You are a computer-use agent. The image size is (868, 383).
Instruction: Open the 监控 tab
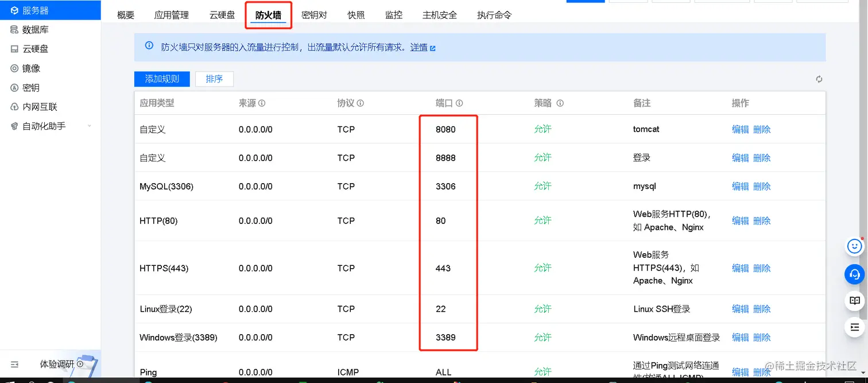point(394,15)
